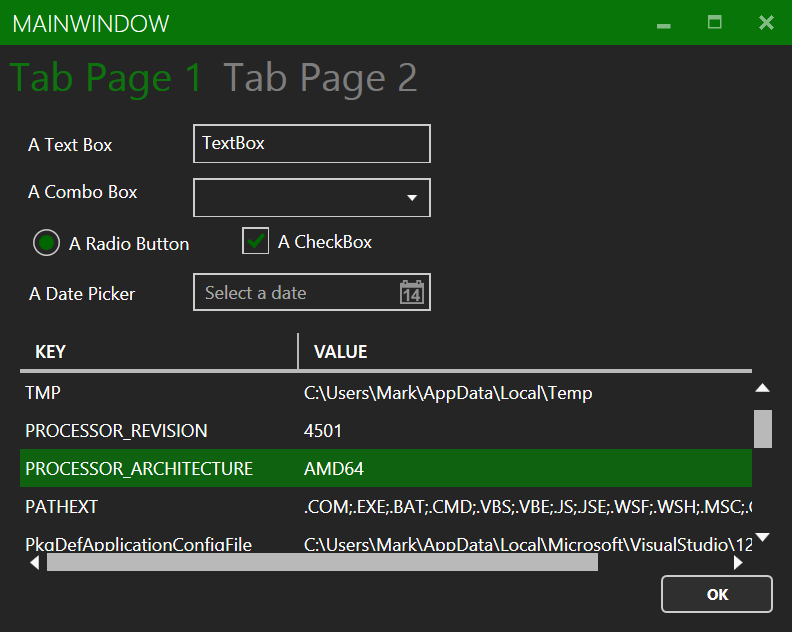
Task: Minimize the MainWindow
Action: (663, 23)
